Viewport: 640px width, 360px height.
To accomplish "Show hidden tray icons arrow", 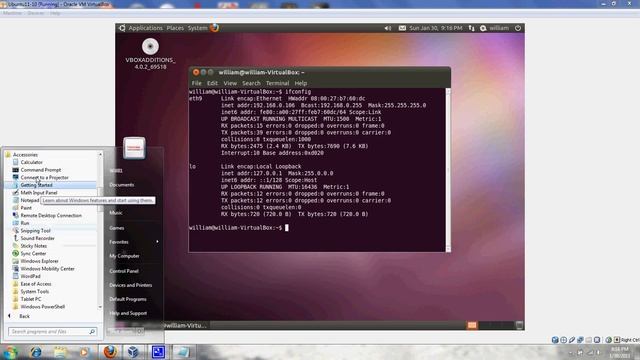I will pos(571,352).
